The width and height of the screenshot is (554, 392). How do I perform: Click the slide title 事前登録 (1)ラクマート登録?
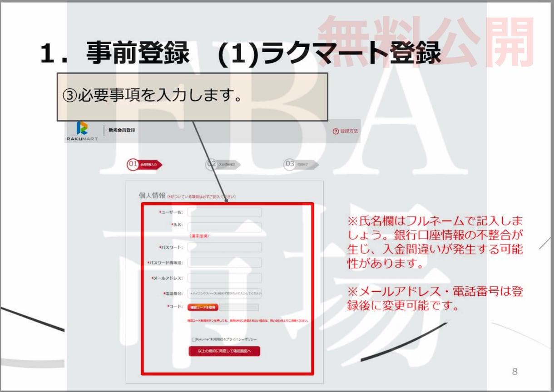(x=241, y=54)
